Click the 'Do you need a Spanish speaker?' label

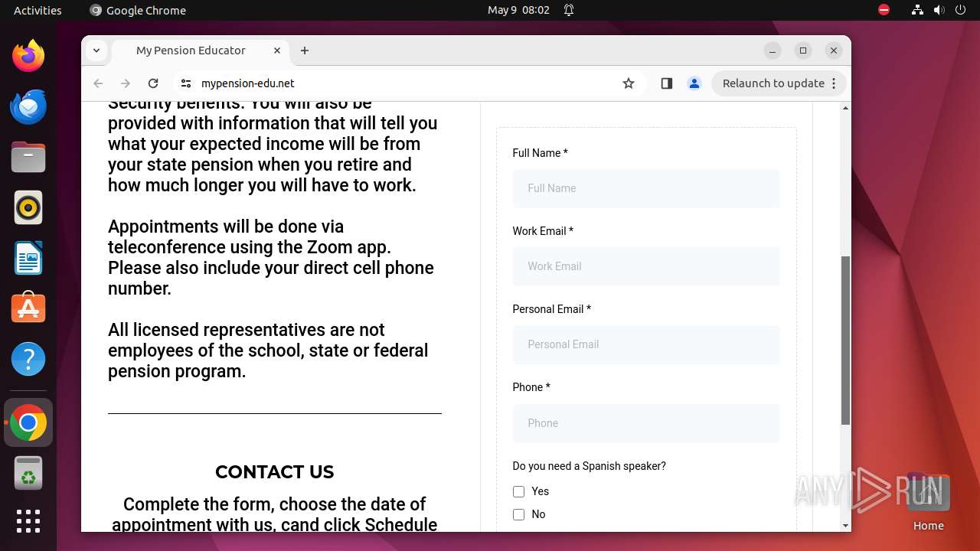[589, 466]
